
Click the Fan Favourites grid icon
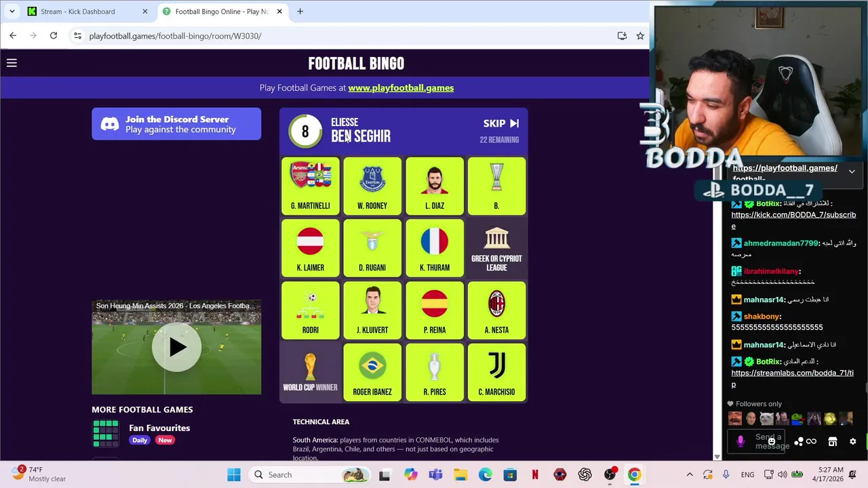[105, 434]
